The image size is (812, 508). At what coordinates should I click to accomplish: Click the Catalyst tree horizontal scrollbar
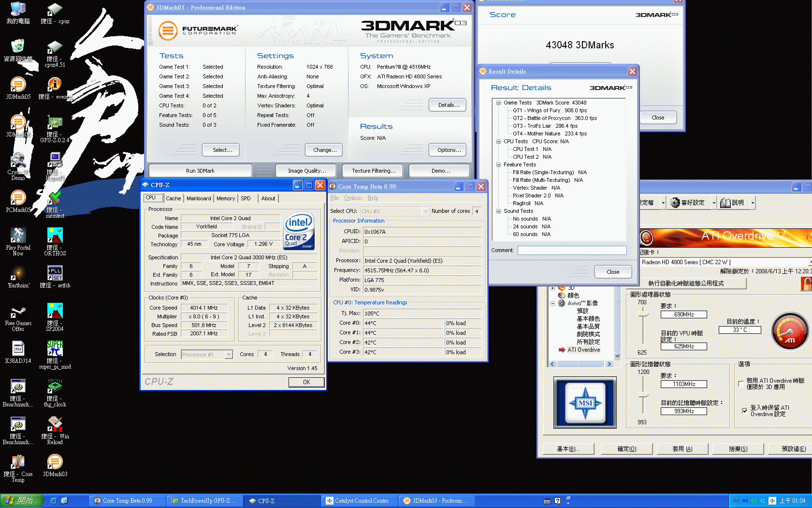click(x=581, y=364)
